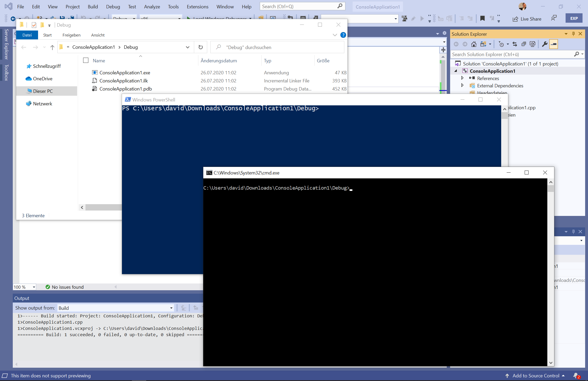Click the No issues found status bar icon
Screen dimensions: 588x381
pos(64,287)
